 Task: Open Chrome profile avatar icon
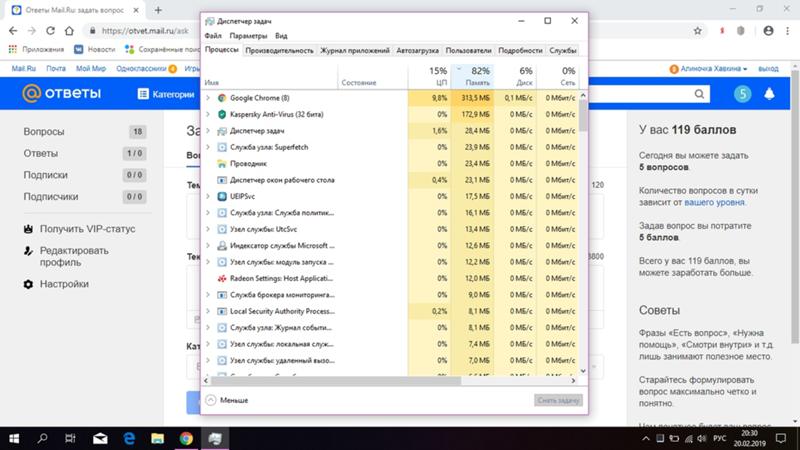(768, 31)
